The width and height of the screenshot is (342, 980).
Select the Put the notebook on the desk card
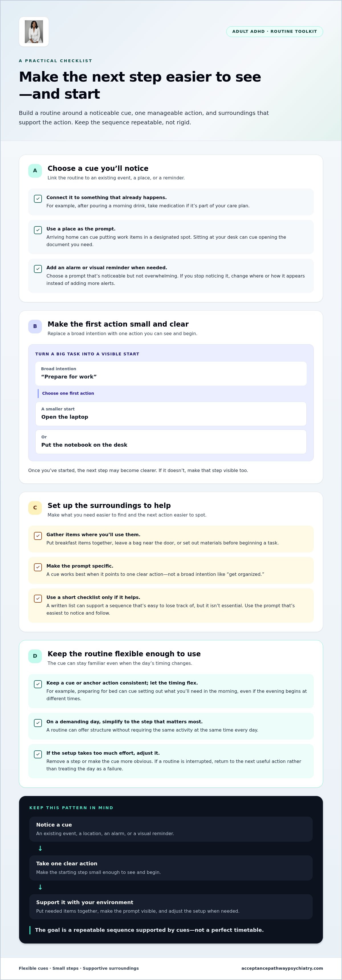coord(171,442)
